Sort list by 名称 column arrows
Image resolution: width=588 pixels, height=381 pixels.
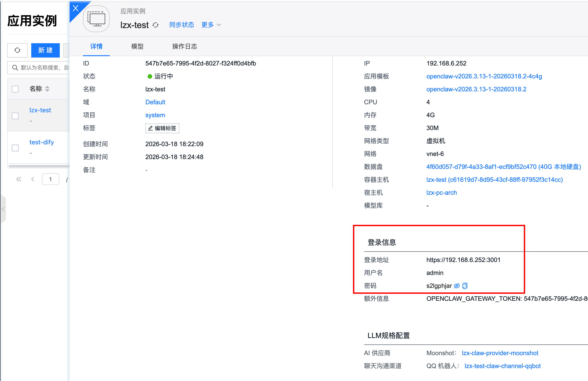pos(47,89)
